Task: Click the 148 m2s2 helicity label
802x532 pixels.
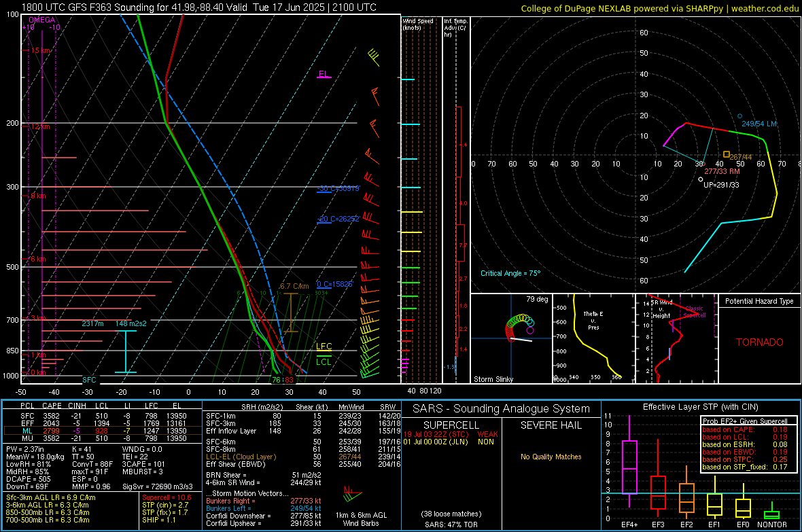Action: click(x=130, y=323)
